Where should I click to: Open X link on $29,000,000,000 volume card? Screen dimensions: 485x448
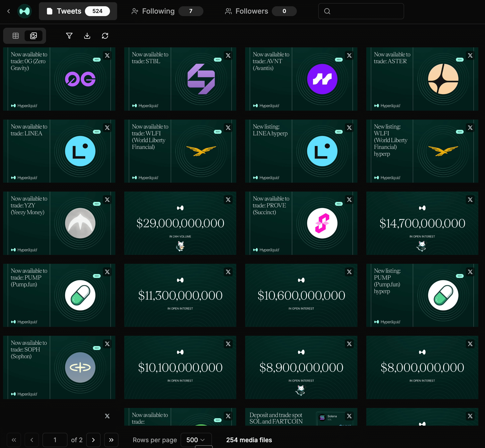(x=228, y=200)
